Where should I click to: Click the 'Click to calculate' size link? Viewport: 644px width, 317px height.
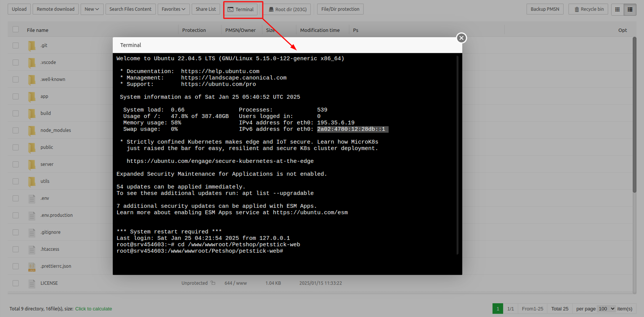93,309
